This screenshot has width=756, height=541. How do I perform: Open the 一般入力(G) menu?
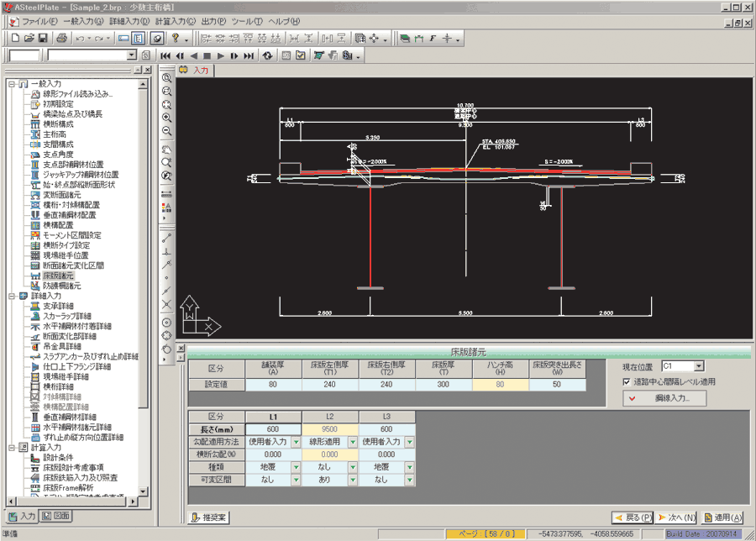point(83,21)
